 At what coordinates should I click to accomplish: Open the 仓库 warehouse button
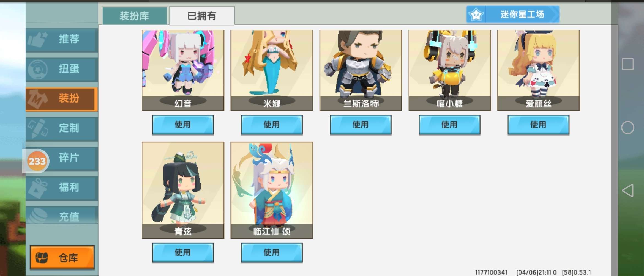pyautogui.click(x=62, y=257)
